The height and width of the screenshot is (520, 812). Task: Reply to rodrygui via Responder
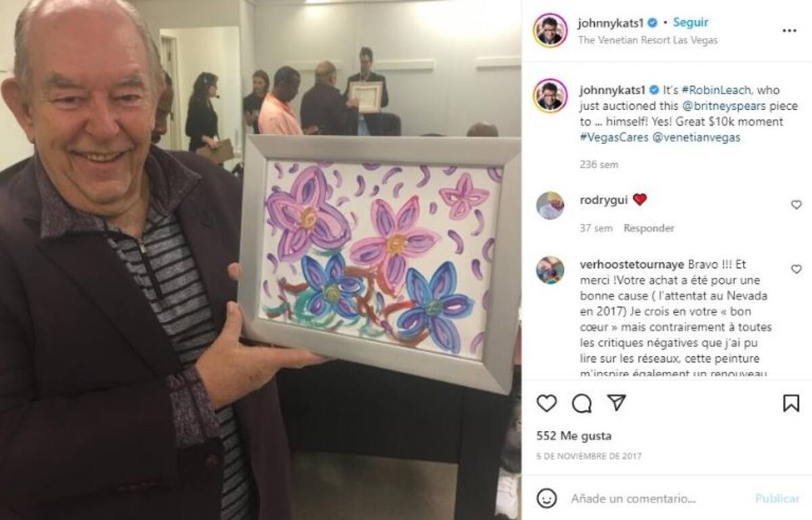click(x=649, y=229)
